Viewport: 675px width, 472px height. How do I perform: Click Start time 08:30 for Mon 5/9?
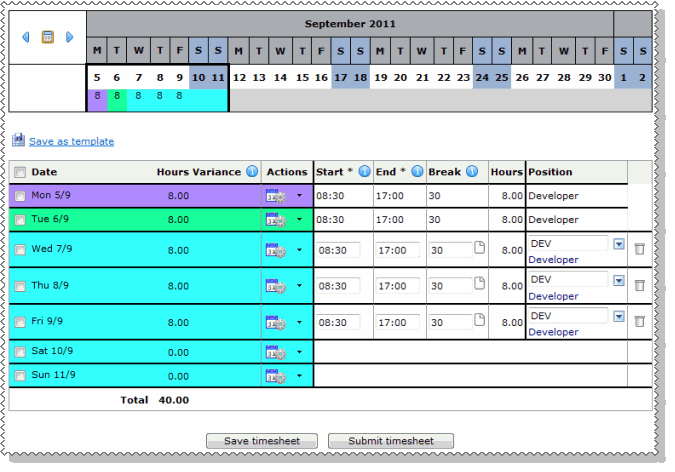pyautogui.click(x=330, y=196)
